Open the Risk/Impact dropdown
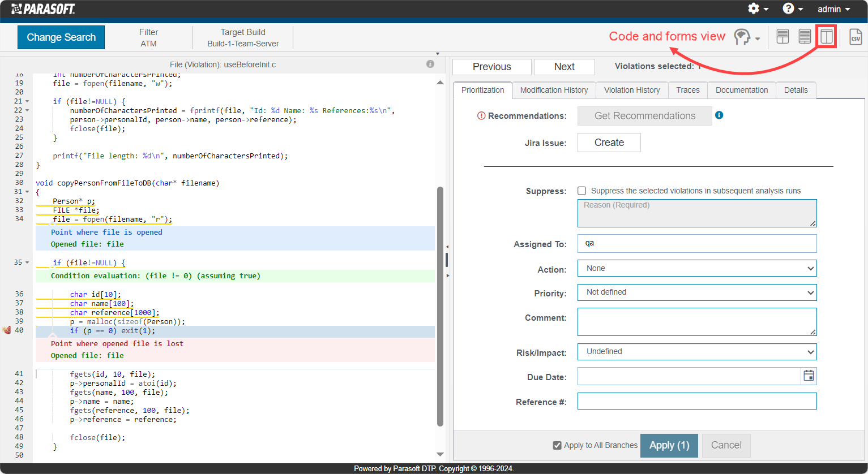This screenshot has height=474, width=868. click(x=697, y=351)
